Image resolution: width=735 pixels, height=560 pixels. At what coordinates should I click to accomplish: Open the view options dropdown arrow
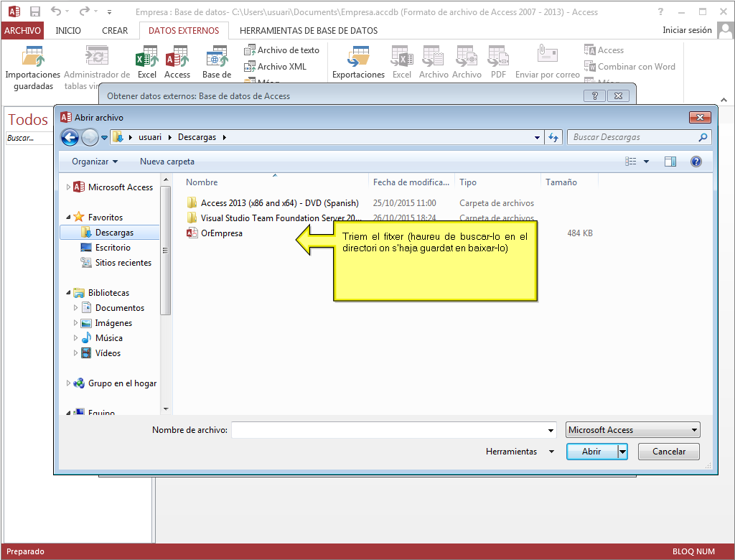647,162
